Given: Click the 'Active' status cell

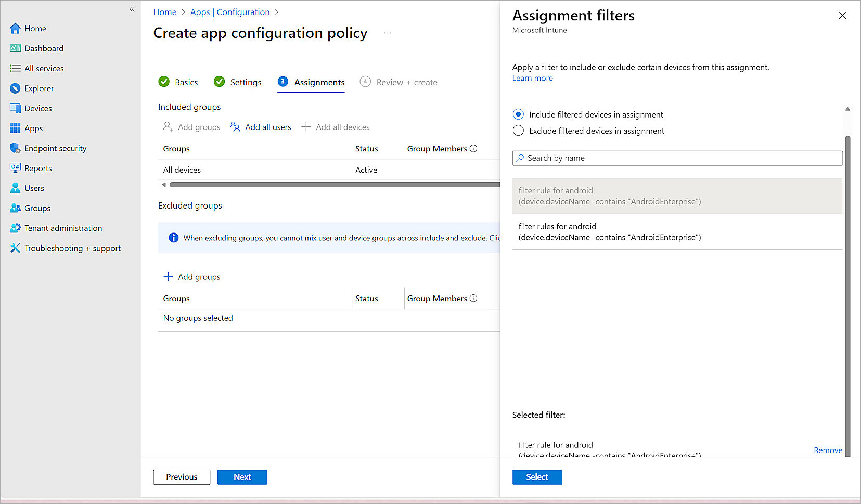Looking at the screenshot, I should click(366, 170).
